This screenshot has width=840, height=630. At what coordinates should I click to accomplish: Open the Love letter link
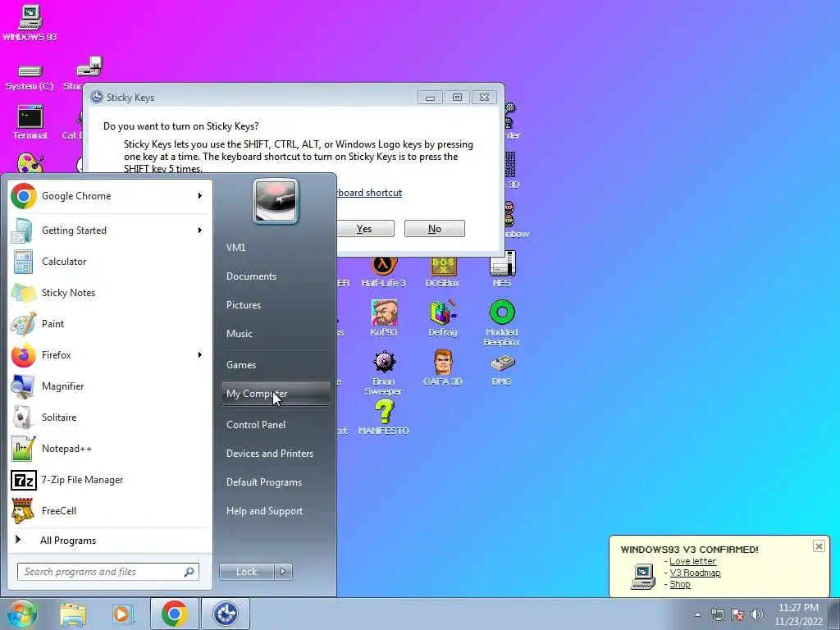(692, 561)
